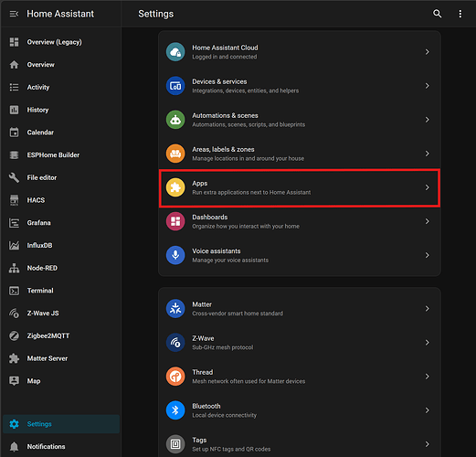This screenshot has height=457, width=476.
Task: Open Automations & scenes settings
Action: click(x=300, y=120)
